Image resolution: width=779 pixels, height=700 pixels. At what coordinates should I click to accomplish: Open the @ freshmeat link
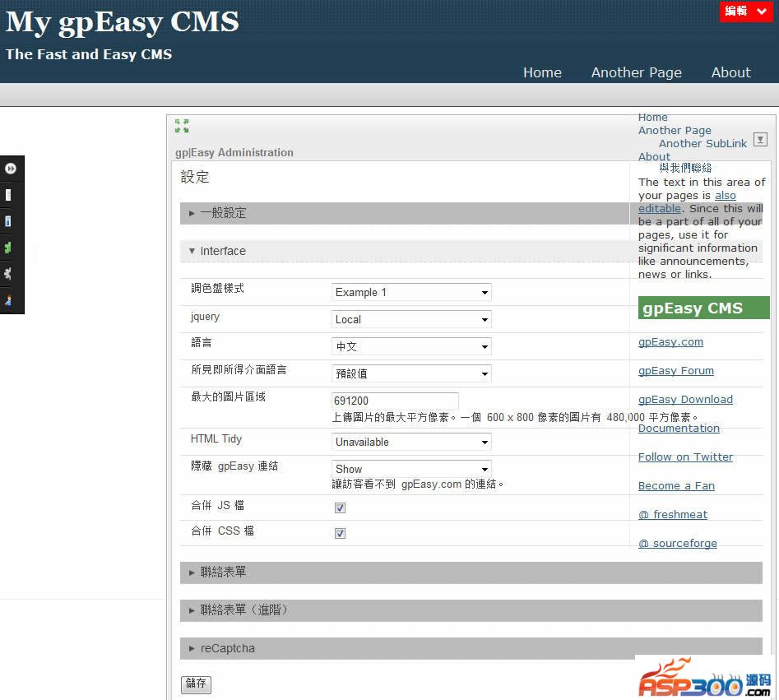[673, 515]
